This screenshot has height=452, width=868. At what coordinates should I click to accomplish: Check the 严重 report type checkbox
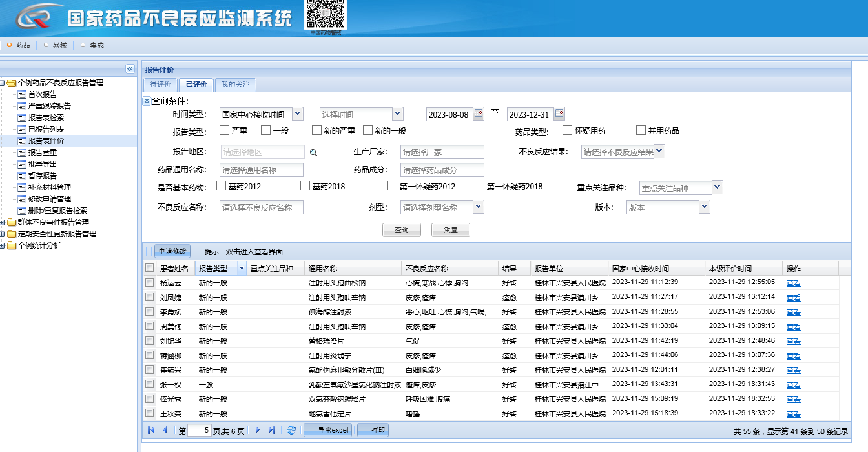pyautogui.click(x=224, y=130)
